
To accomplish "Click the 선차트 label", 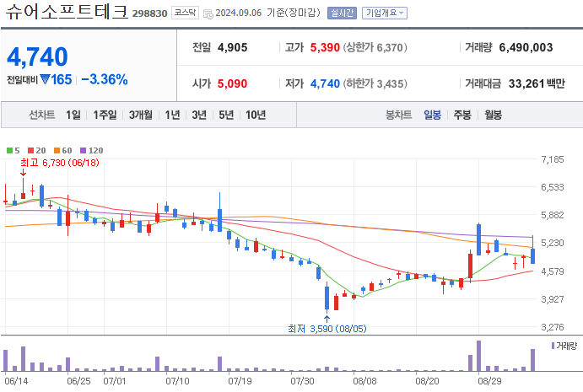I will (x=42, y=115).
